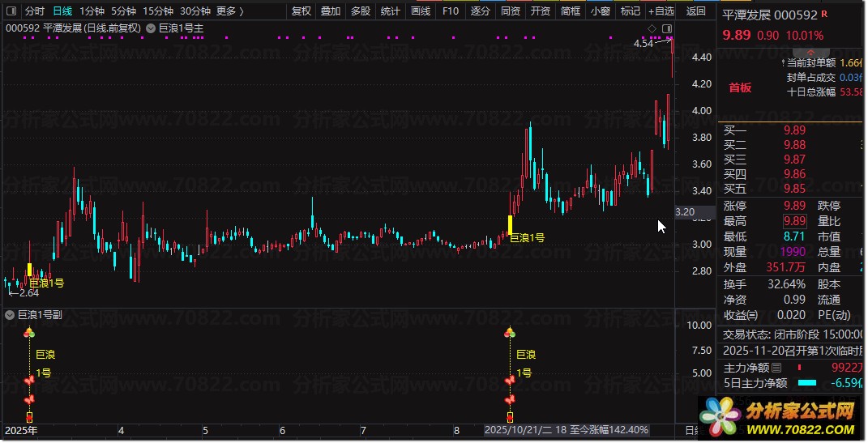Viewport: 868px width, 443px height.
Task: Click the 首板 label in quote panel
Action: pyautogui.click(x=740, y=87)
